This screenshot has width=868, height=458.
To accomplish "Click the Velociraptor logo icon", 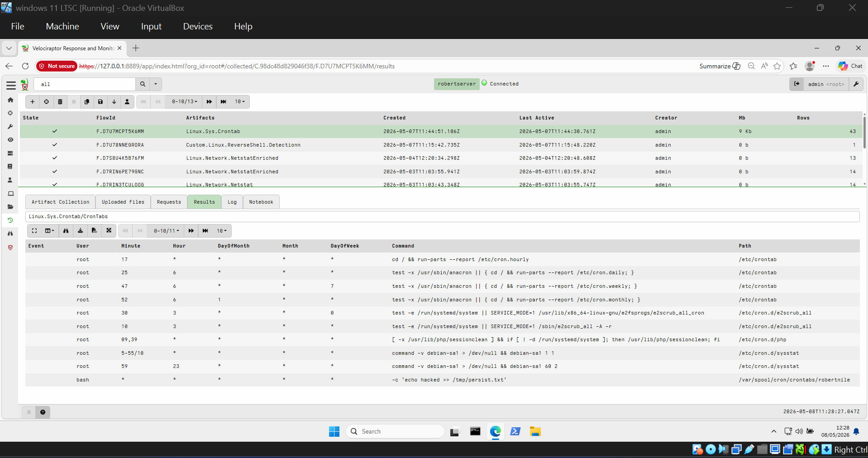I will pyautogui.click(x=25, y=84).
